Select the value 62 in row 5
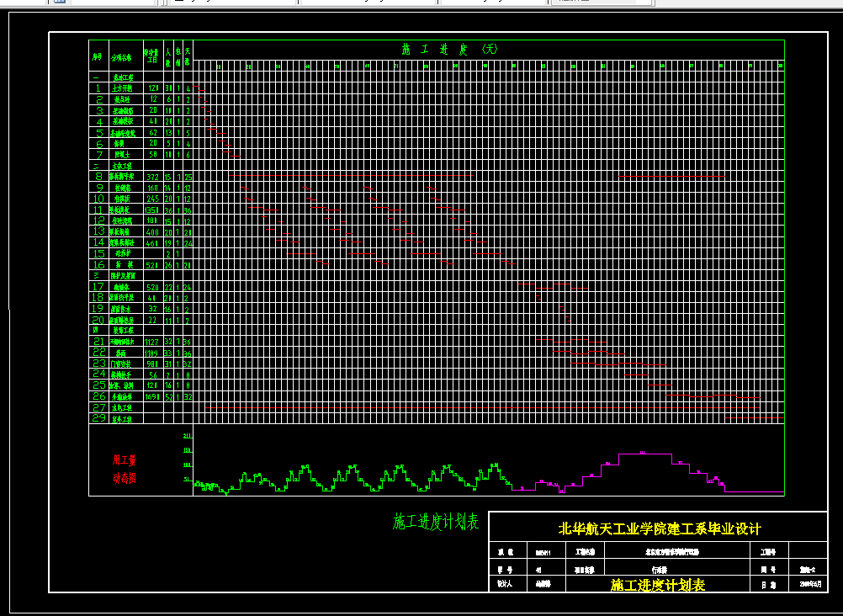This screenshot has height=616, width=843. 153,133
